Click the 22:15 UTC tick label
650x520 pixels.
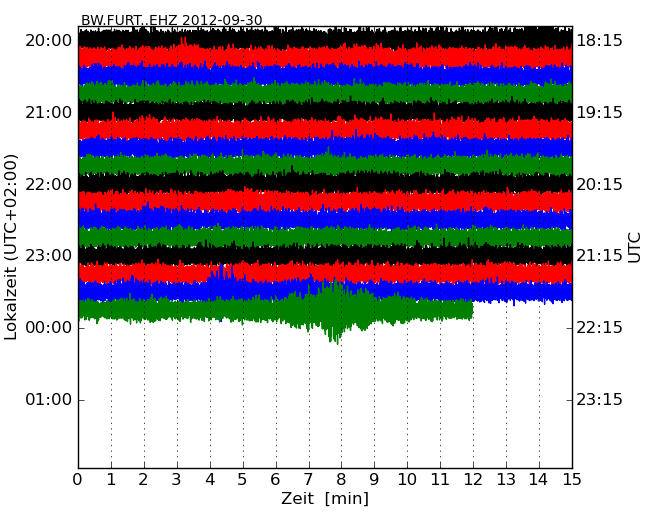tap(599, 328)
